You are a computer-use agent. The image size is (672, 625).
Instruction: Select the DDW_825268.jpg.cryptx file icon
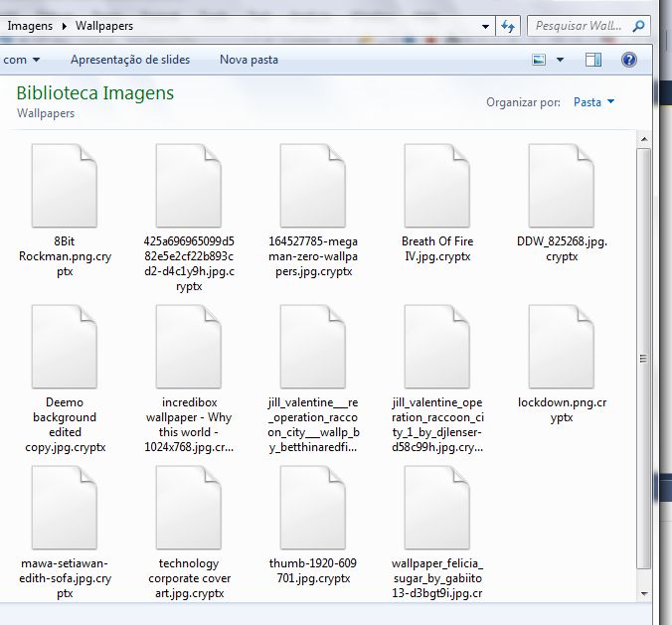pos(562,186)
